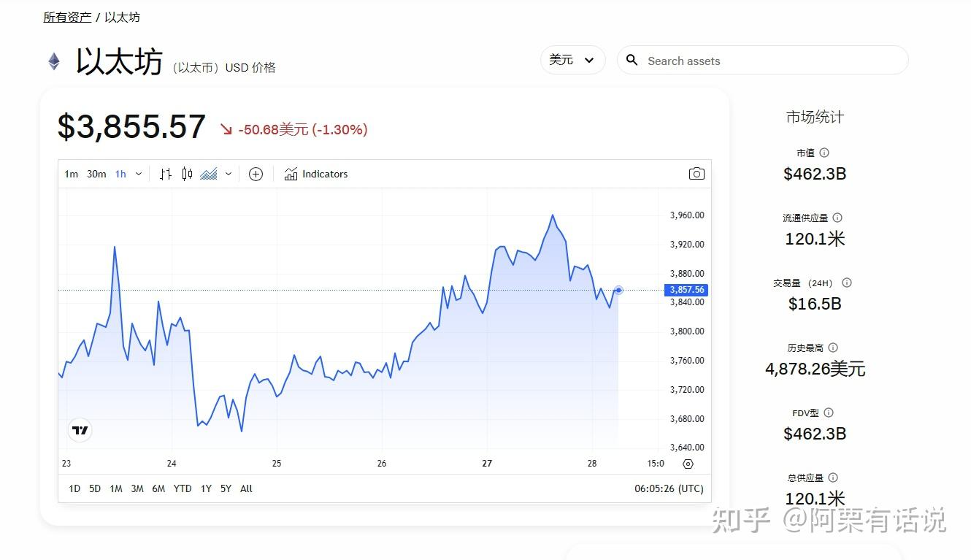This screenshot has width=971, height=560.
Task: Click the compare/add symbol plus icon
Action: [x=256, y=174]
